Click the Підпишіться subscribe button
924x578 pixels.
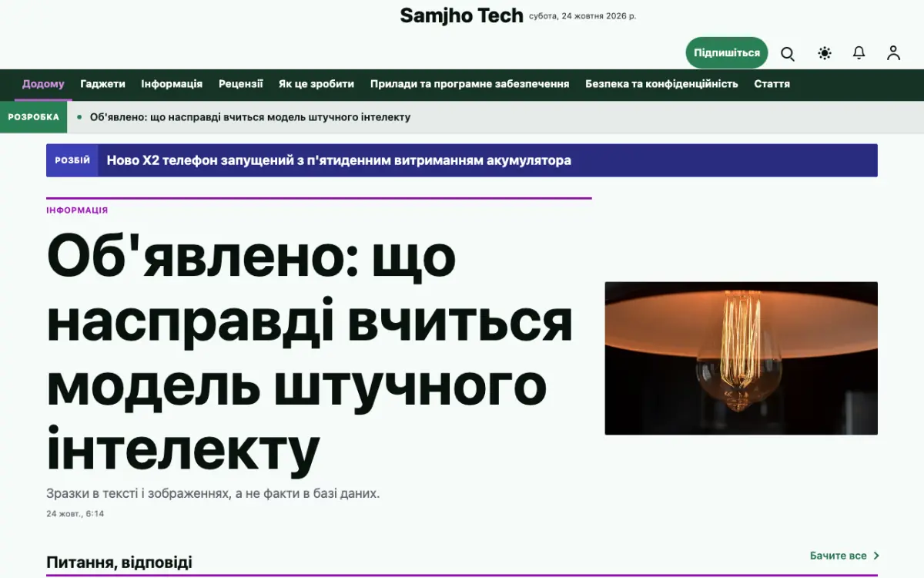click(727, 53)
